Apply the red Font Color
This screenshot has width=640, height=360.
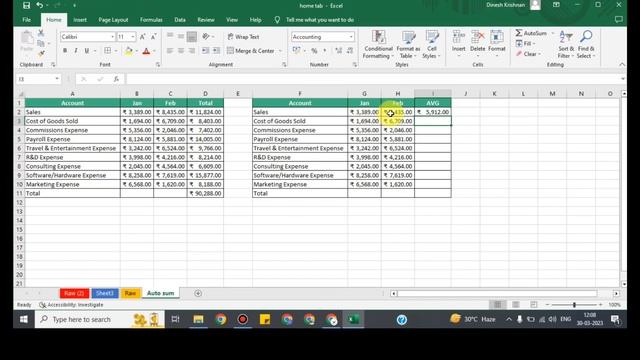click(146, 51)
